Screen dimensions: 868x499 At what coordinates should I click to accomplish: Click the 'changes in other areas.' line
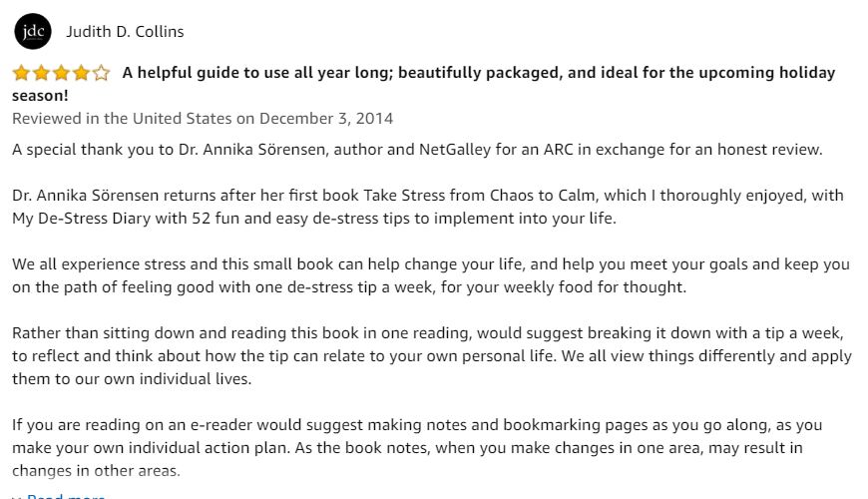(x=96, y=471)
